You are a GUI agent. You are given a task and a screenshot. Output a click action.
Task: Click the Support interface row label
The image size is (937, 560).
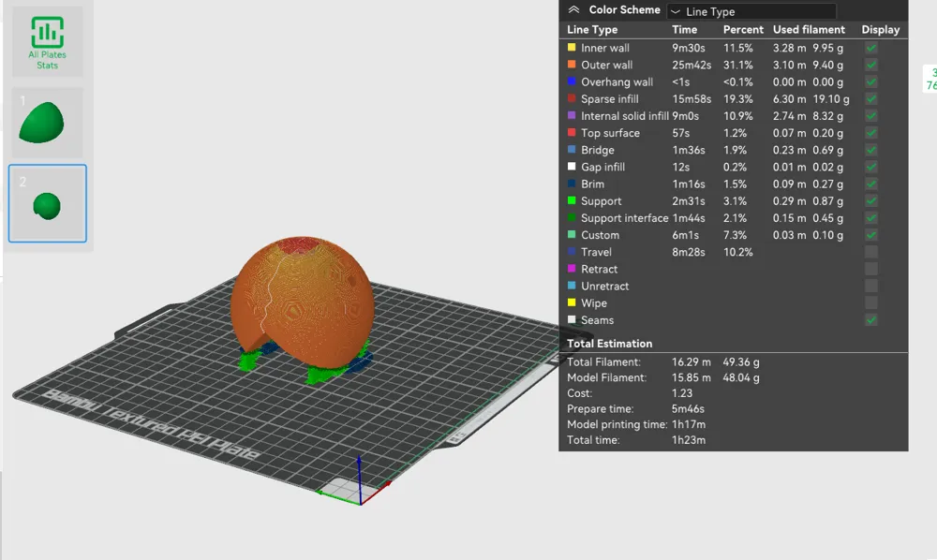(624, 218)
